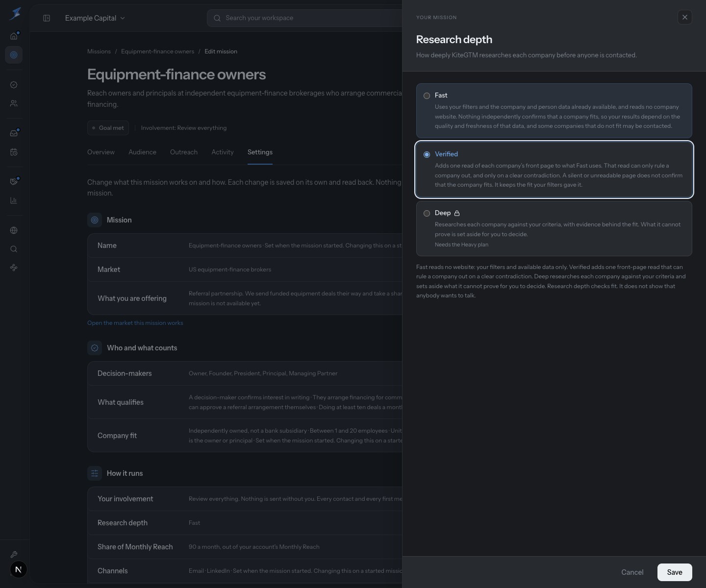This screenshot has width=706, height=588.
Task: Open the badge-check approvals icon in the sidebar
Action: point(14,85)
